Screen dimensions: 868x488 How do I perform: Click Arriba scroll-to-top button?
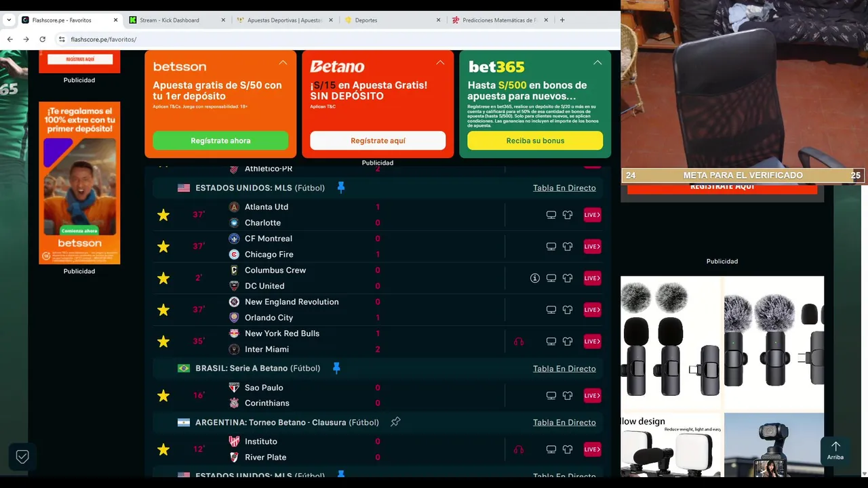[835, 451]
